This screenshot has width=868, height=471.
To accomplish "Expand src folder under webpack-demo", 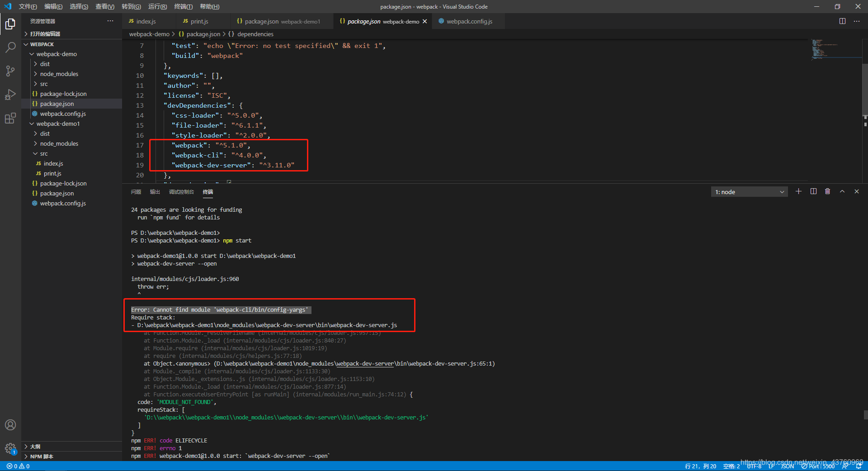I will [x=72, y=84].
